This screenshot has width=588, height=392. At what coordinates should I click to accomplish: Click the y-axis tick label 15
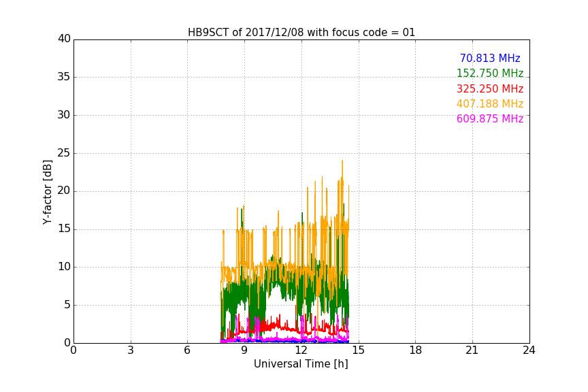click(x=64, y=229)
